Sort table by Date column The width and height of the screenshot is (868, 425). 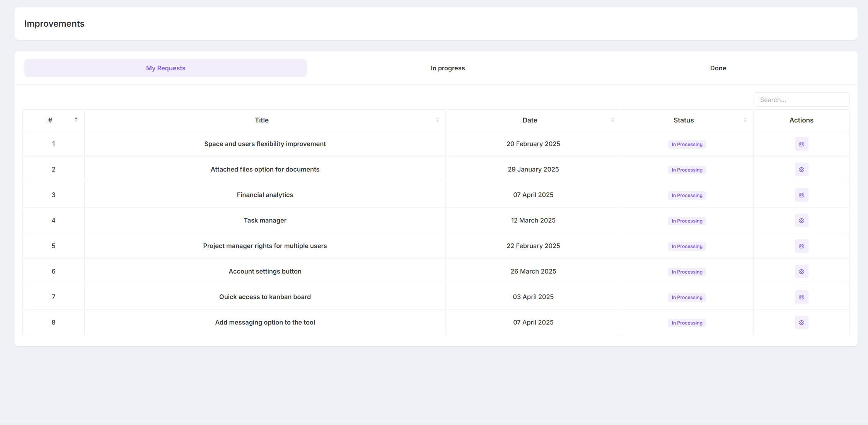pos(612,120)
